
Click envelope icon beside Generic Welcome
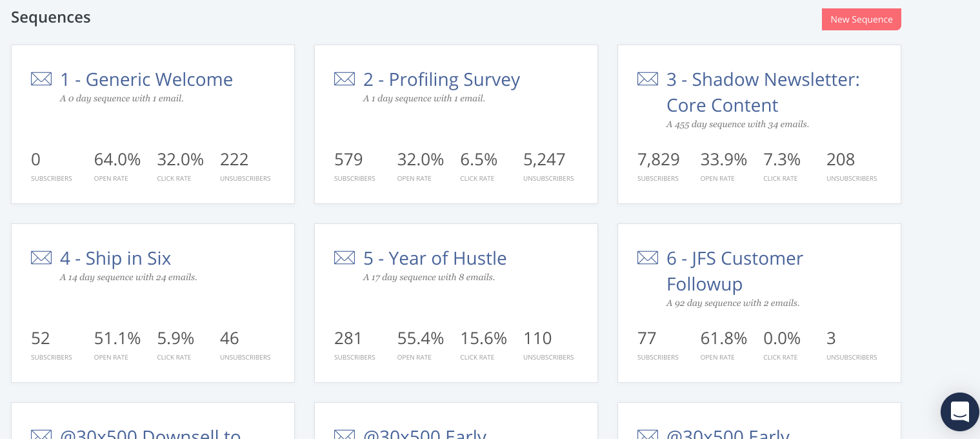coord(41,79)
